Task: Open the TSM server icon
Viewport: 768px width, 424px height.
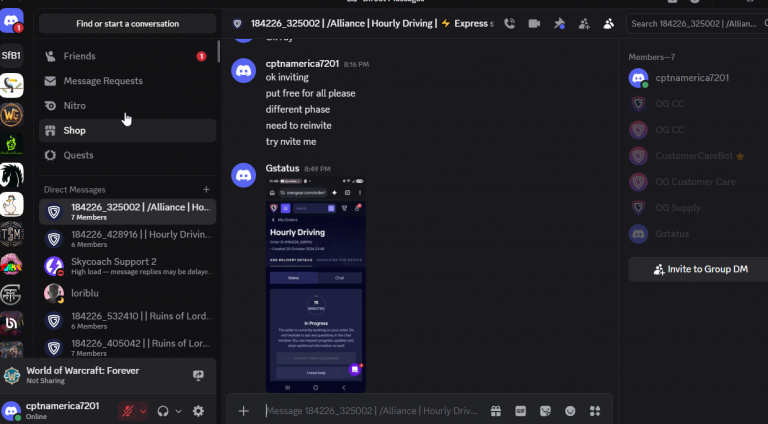Action: [x=11, y=235]
